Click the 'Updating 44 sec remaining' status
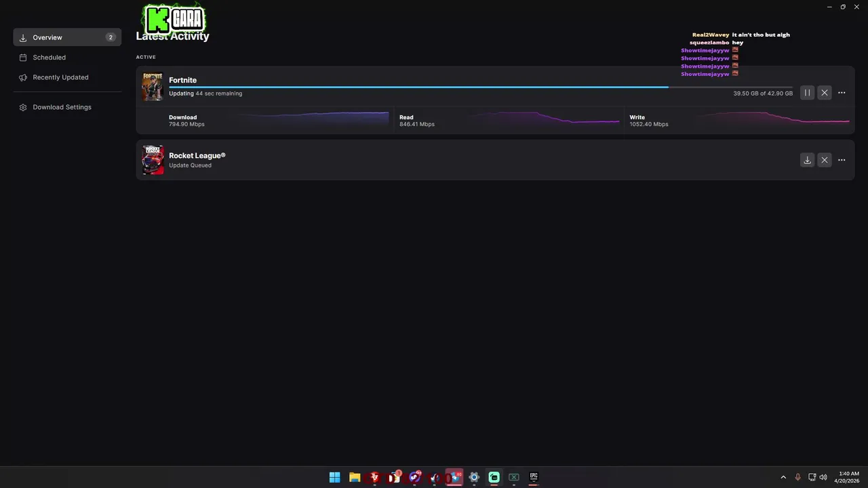Viewport: 868px width, 488px height. (x=205, y=94)
